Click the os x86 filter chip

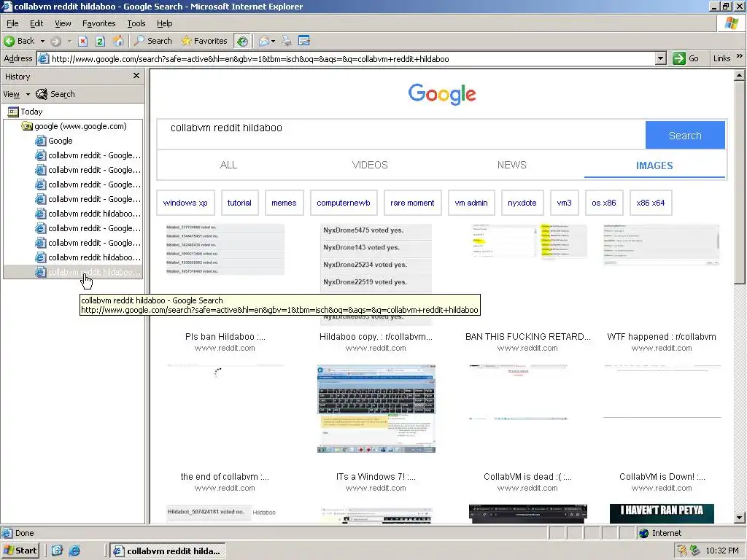(603, 203)
